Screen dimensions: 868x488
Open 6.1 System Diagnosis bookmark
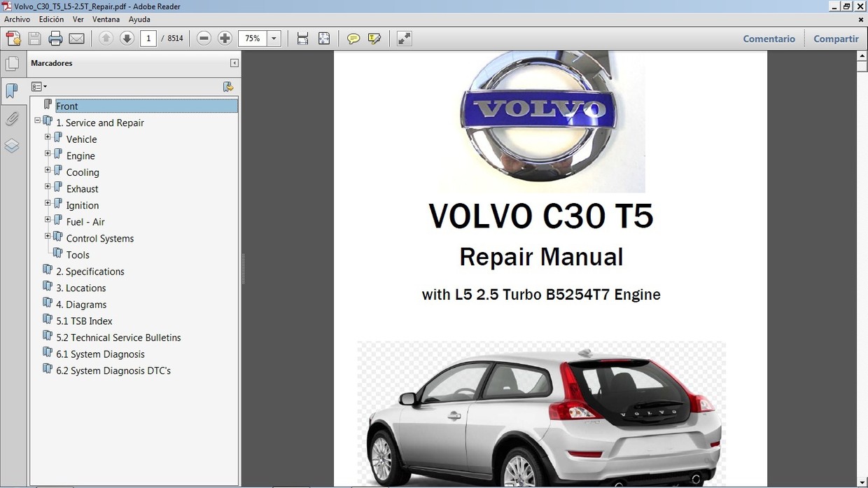100,354
